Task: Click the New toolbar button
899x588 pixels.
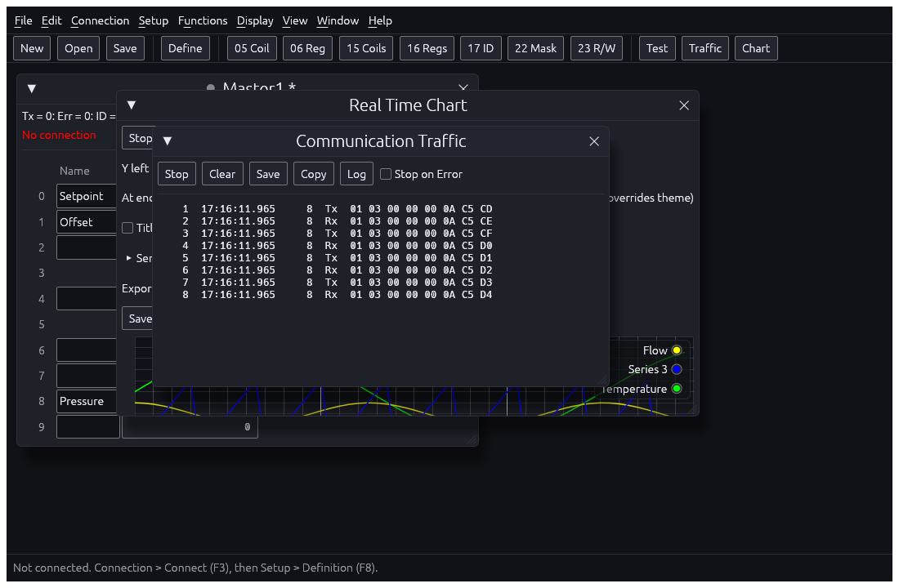Action: coord(32,48)
